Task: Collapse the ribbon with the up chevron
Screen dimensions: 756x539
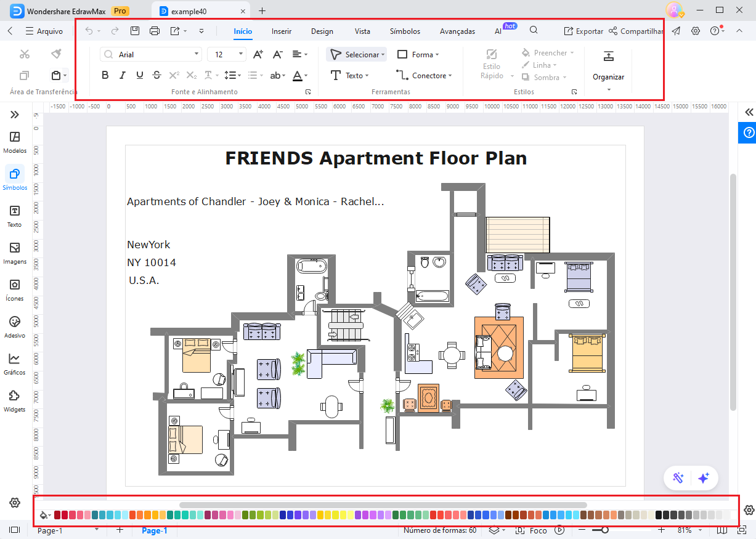Action: click(x=739, y=31)
